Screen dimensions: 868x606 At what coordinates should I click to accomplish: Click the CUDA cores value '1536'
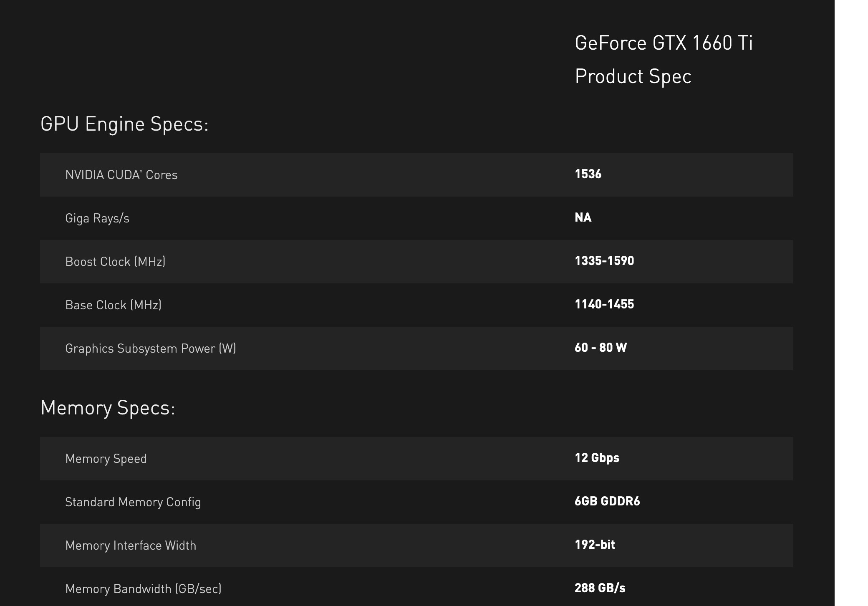[588, 174]
